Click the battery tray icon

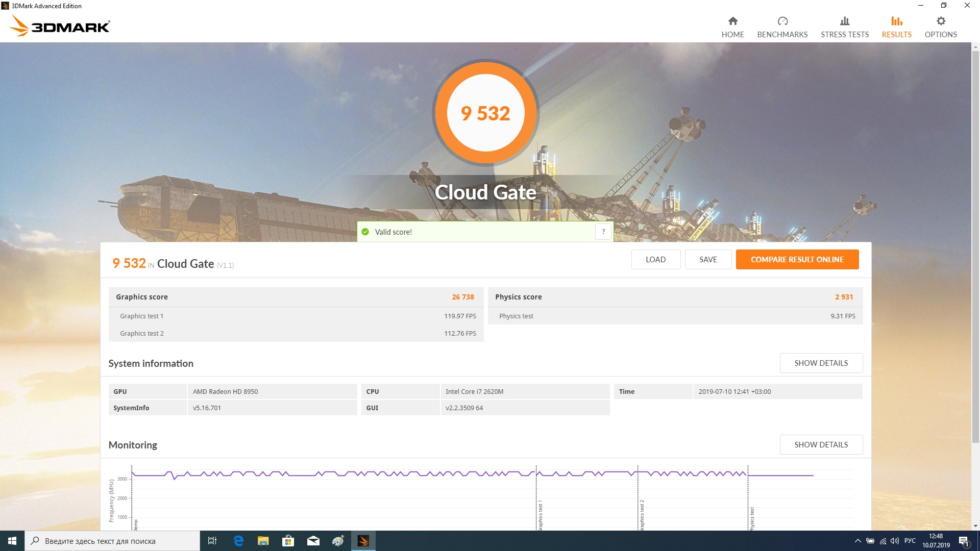tap(870, 541)
